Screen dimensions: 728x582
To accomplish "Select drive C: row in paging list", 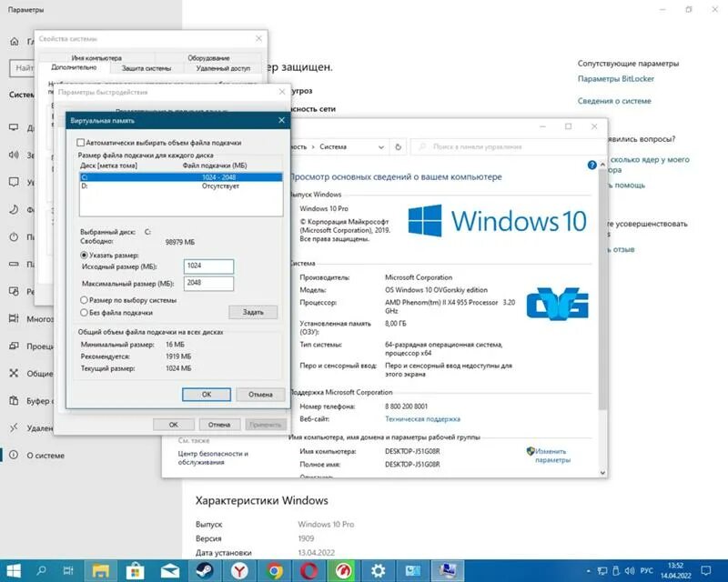I will coord(181,177).
